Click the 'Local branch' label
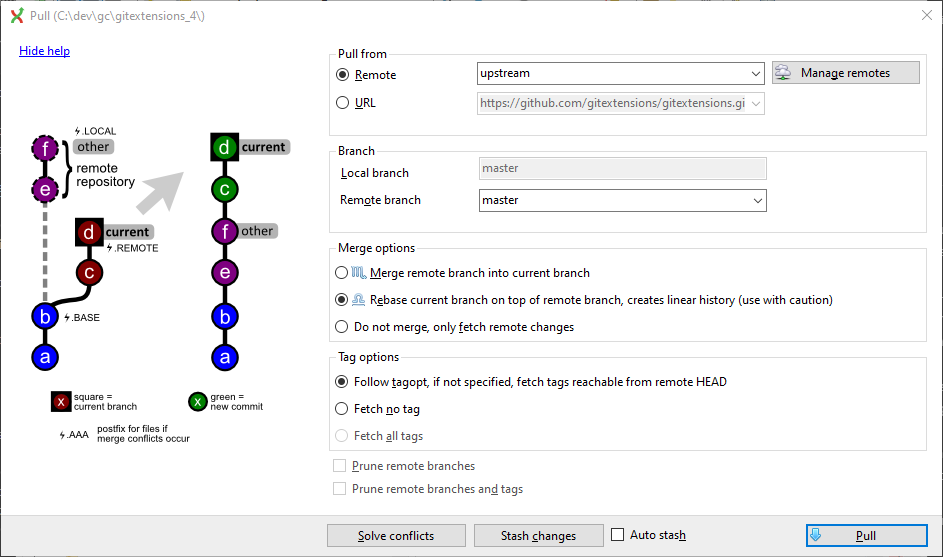943x557 pixels. pos(375,173)
